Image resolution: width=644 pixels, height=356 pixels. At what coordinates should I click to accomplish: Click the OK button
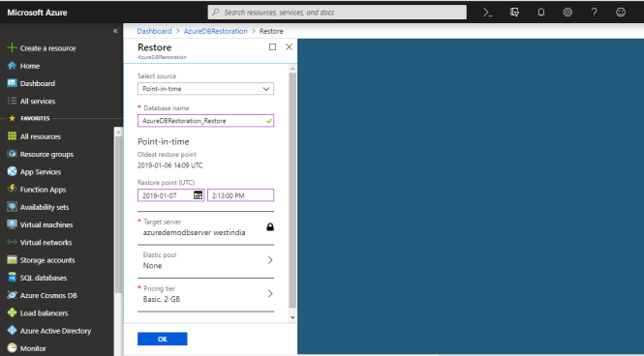point(163,339)
